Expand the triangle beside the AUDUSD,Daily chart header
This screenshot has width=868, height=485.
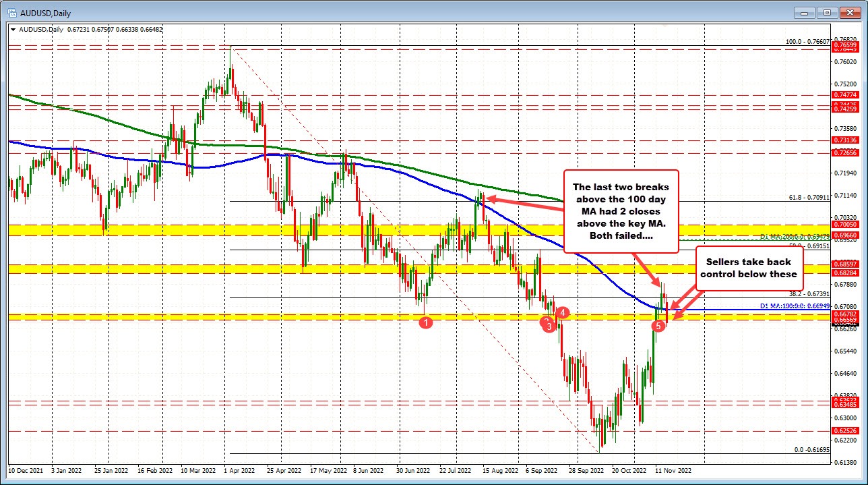tap(13, 29)
